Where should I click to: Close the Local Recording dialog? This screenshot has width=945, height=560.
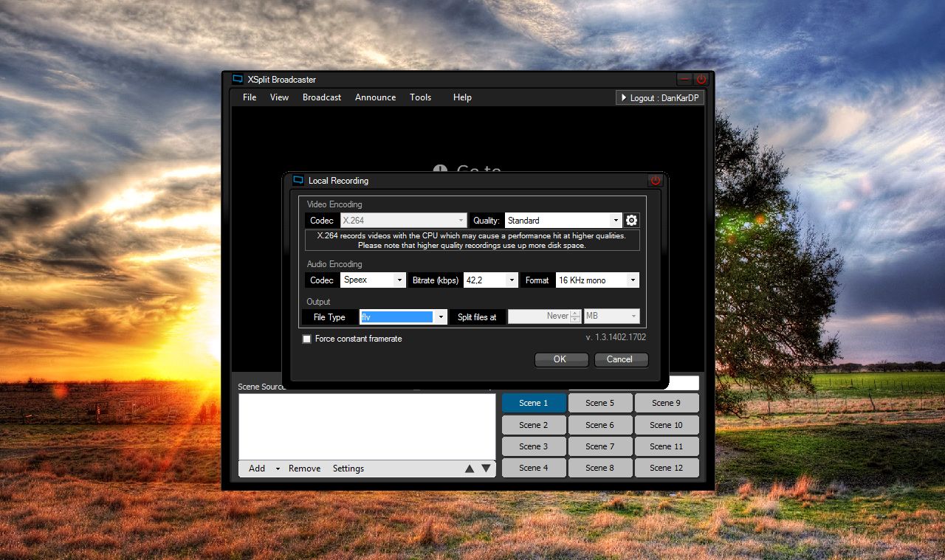click(x=656, y=180)
